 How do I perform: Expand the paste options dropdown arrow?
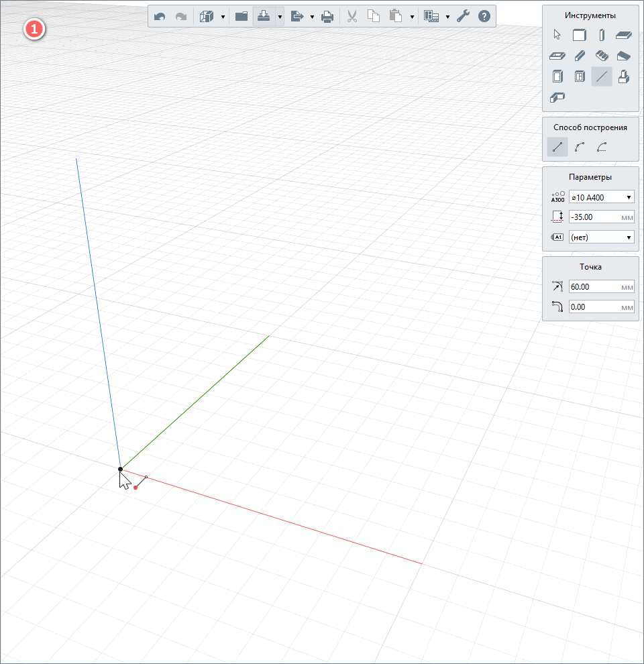pos(412,17)
